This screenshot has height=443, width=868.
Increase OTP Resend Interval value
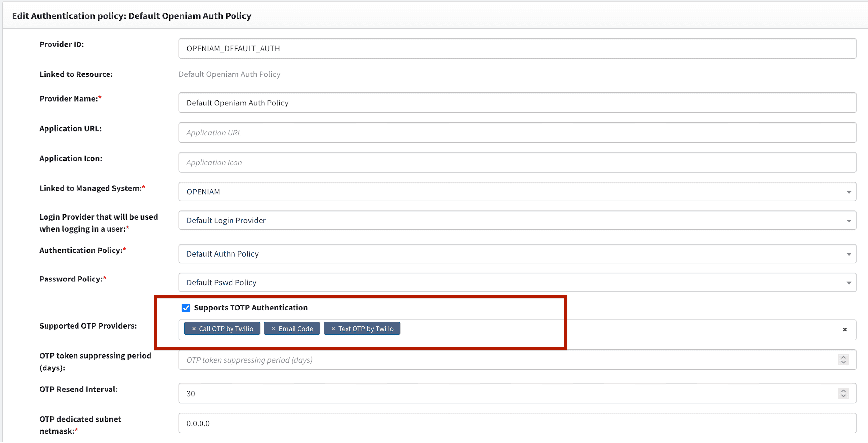point(843,391)
